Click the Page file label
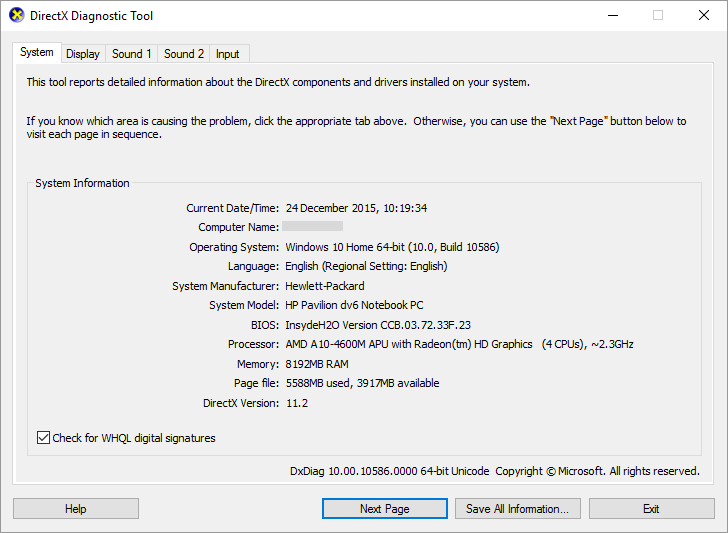 [256, 383]
